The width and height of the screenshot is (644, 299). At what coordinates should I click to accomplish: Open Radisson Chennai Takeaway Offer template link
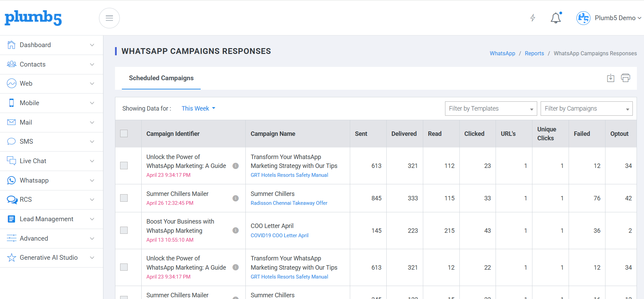pyautogui.click(x=289, y=203)
